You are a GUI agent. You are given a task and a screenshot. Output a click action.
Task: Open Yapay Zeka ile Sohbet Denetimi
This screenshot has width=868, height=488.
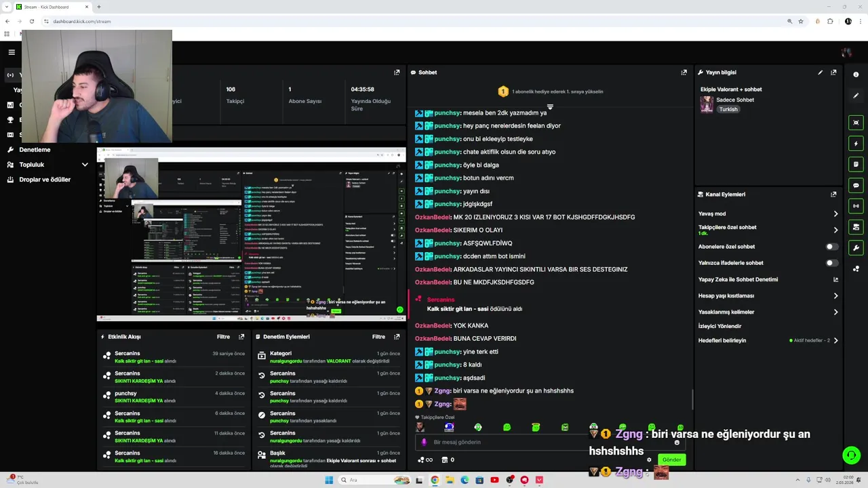pyautogui.click(x=738, y=279)
